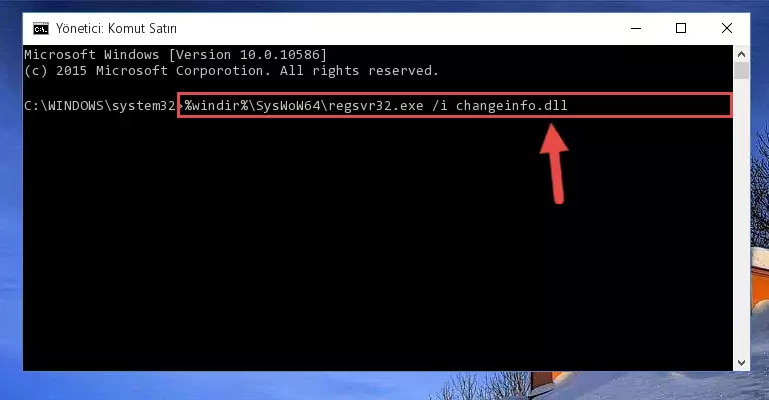769x400 pixels.
Task: Click the C:\WINDOWS\system32 prompt text
Action: (x=100, y=105)
